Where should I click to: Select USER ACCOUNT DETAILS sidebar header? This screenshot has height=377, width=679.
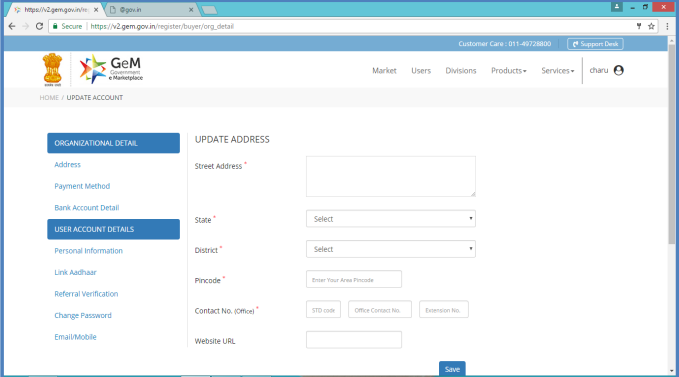[113, 229]
